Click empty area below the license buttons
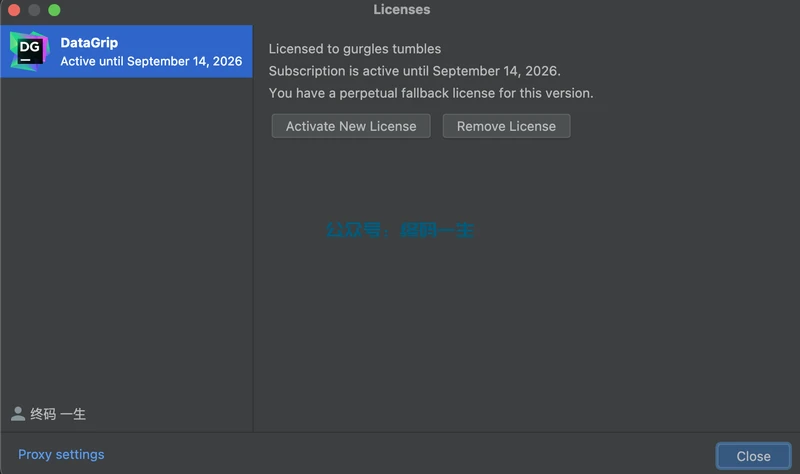The height and width of the screenshot is (474, 800). [x=525, y=330]
